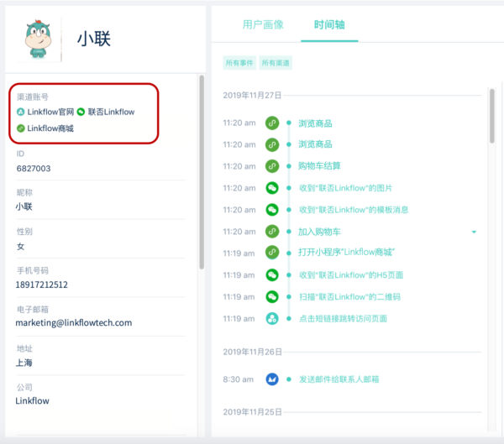504x444 pixels.
Task: Switch to the 时间轴 tab
Action: click(x=329, y=24)
